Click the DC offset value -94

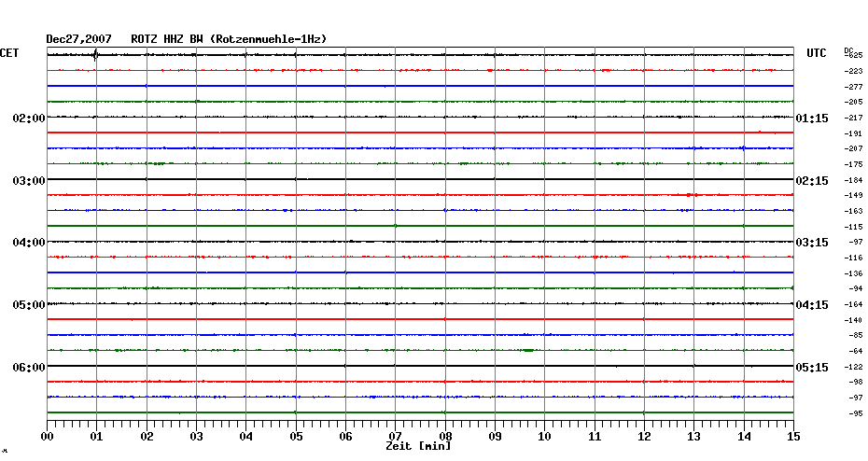coord(855,289)
